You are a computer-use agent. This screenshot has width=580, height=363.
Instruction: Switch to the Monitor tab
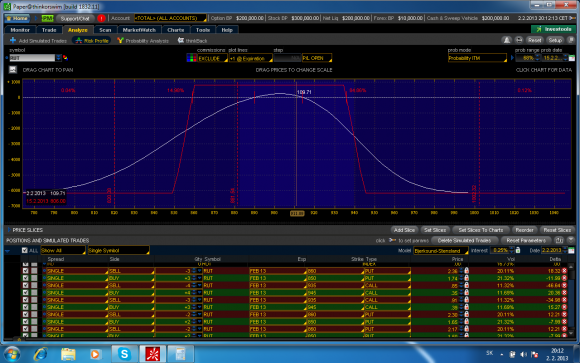[x=20, y=30]
